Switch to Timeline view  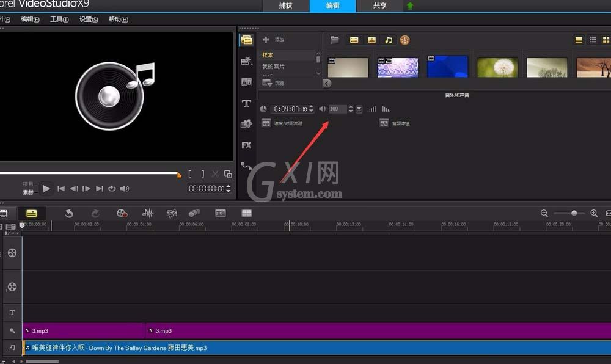click(x=32, y=213)
